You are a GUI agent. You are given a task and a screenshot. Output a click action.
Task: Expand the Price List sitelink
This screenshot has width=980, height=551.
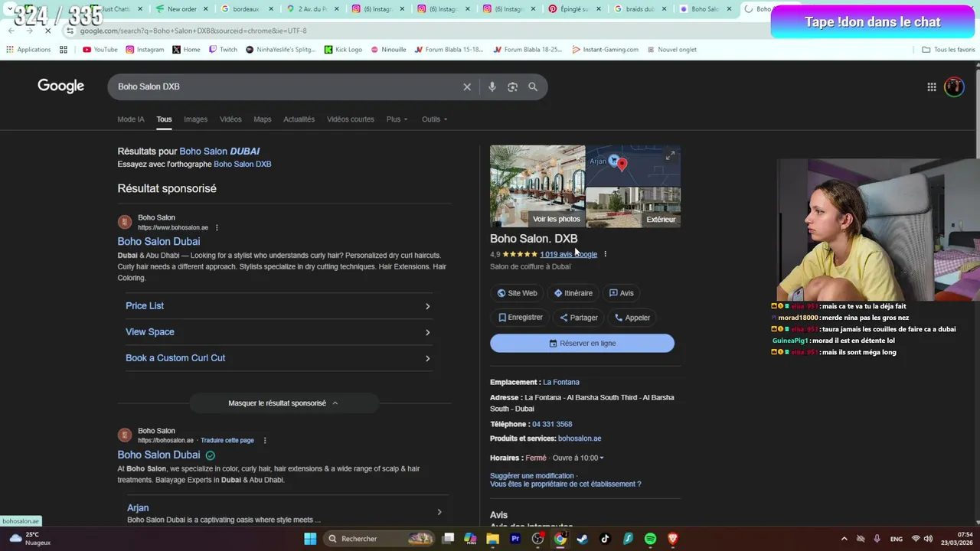pos(279,306)
